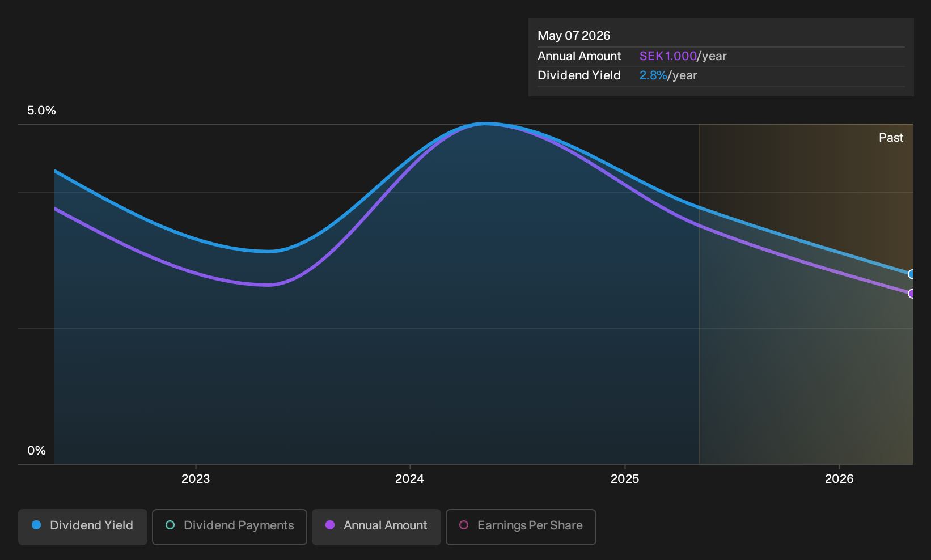Toggle the Annual Amount series

tap(376, 527)
